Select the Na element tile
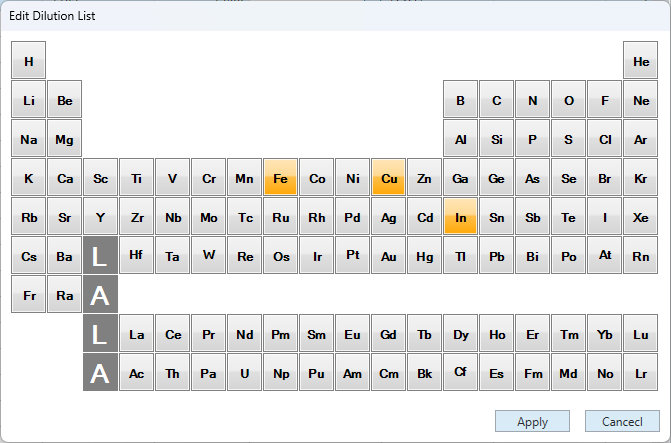Image resolution: width=671 pixels, height=443 pixels. (28, 138)
